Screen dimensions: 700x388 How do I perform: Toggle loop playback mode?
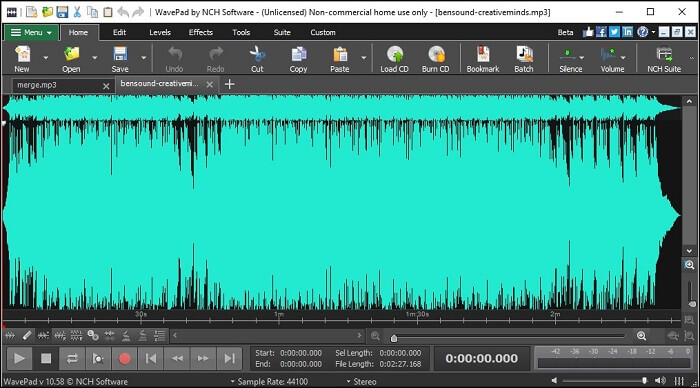(72, 359)
